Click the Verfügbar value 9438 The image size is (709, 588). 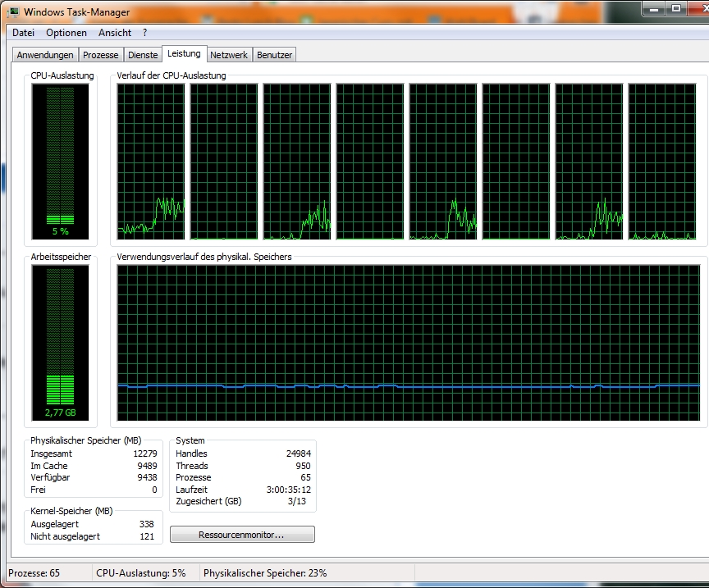click(x=148, y=477)
